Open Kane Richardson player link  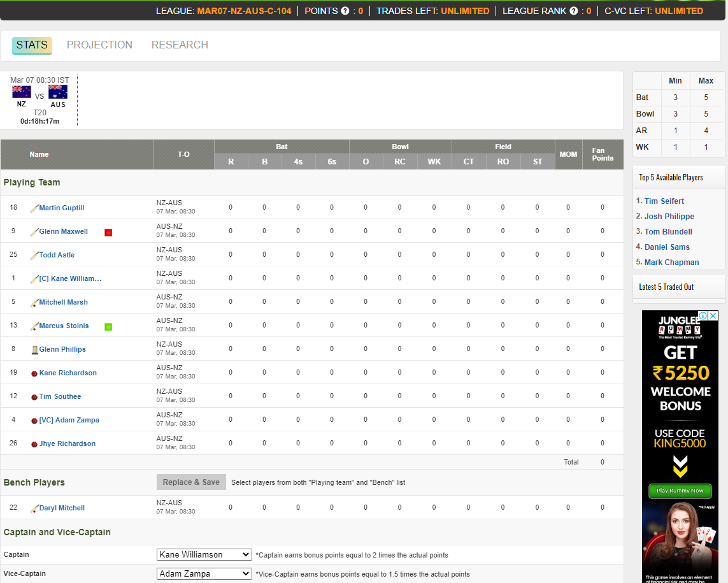coord(68,373)
